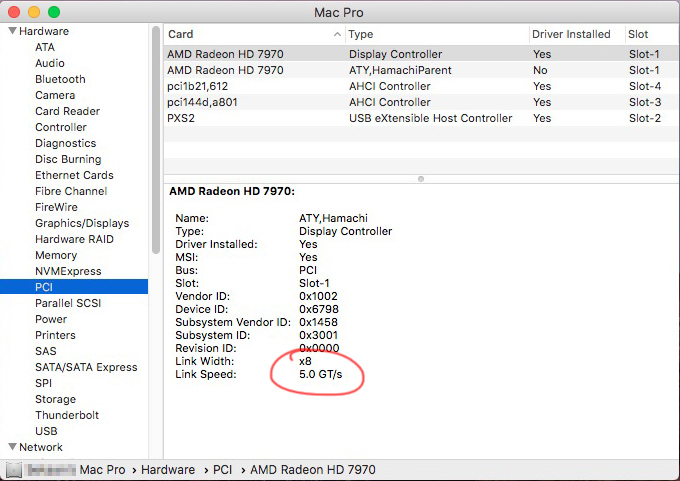Screen dimensions: 680x481
Task: Open Hardware RAID section
Action: [74, 239]
